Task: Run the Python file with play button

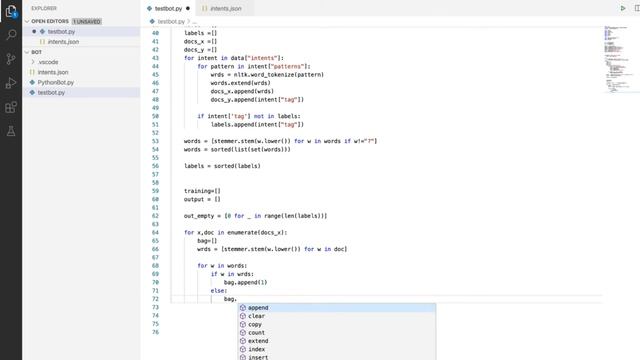Action: [623, 8]
